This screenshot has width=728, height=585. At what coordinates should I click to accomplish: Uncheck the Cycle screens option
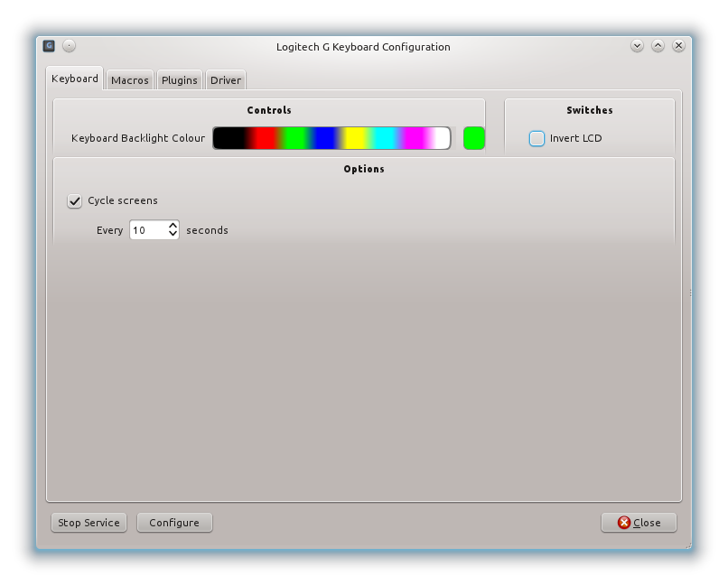(x=75, y=200)
